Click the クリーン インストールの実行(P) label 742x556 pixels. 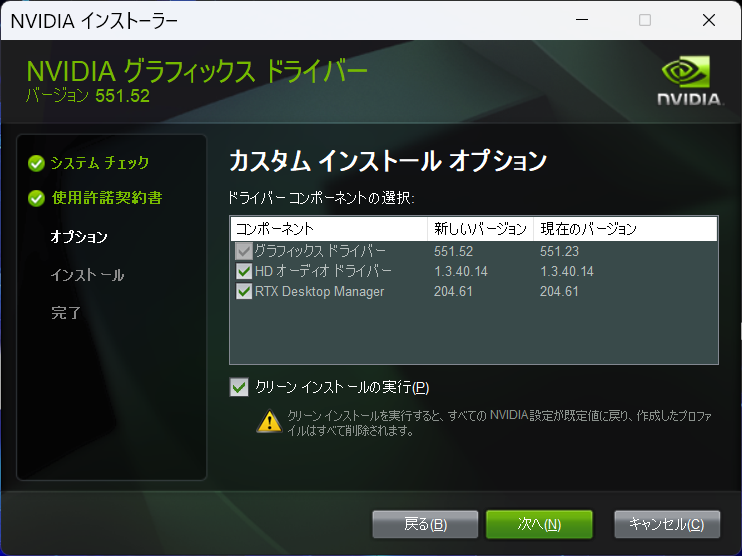(342, 387)
